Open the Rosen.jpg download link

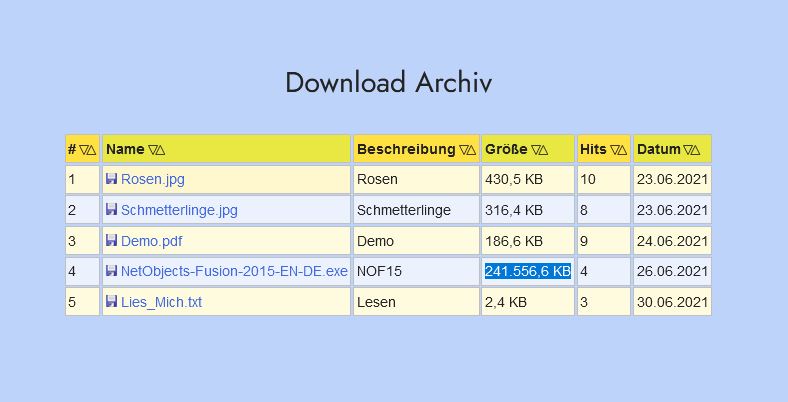coord(152,180)
